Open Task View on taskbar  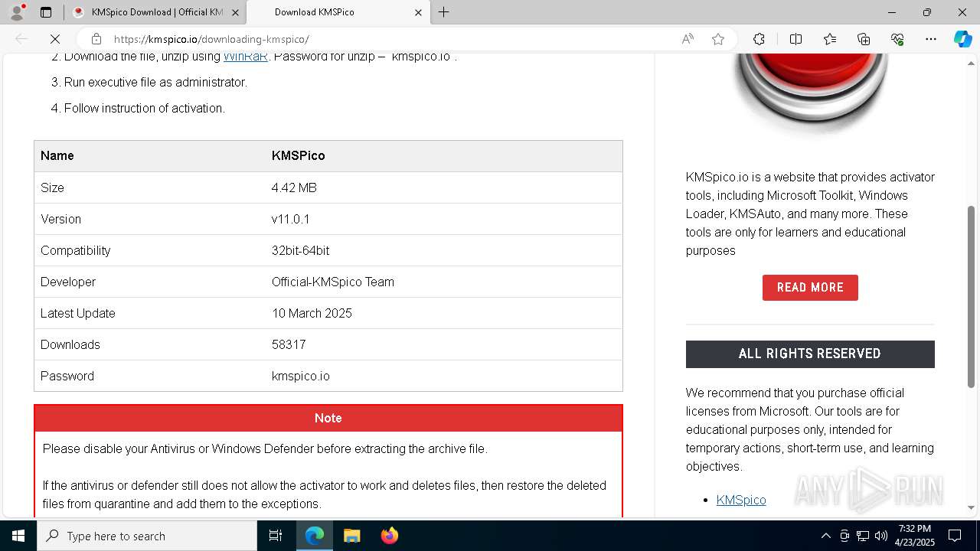pos(276,536)
